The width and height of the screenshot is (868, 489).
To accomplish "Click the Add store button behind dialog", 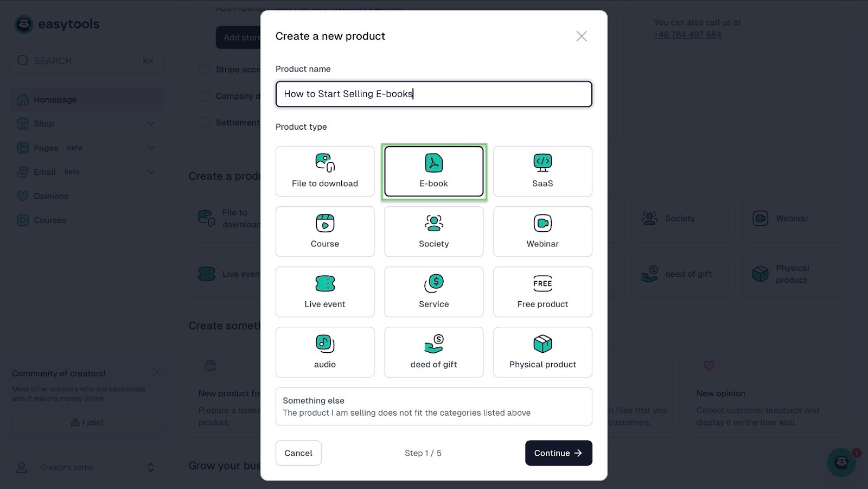I will click(239, 37).
